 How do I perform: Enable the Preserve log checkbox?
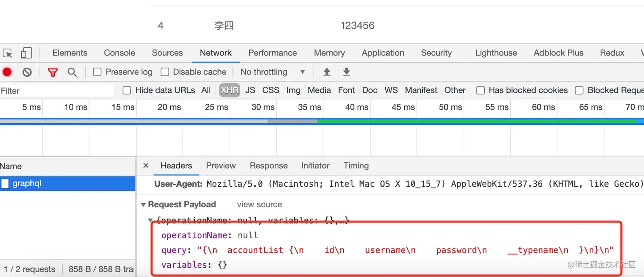(97, 72)
